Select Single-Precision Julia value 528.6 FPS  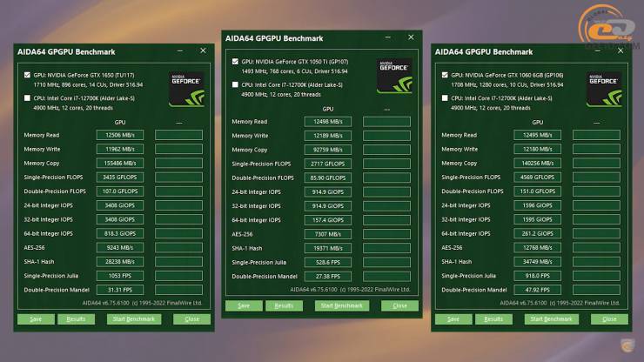(328, 262)
